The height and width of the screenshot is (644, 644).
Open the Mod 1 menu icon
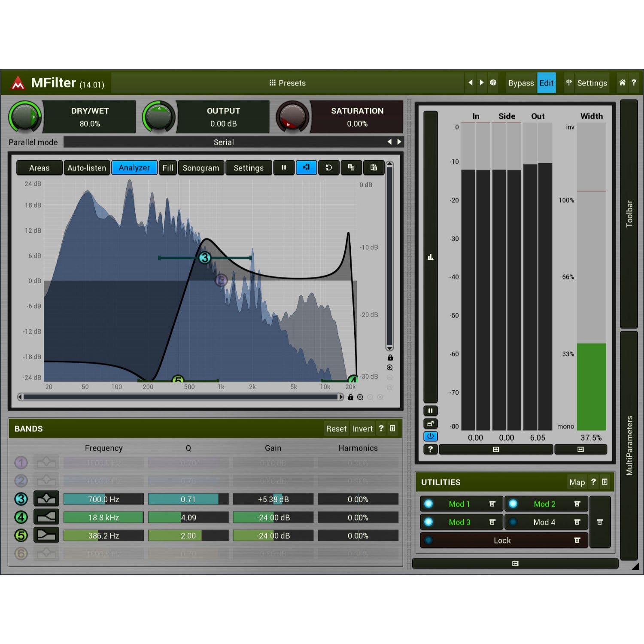coord(492,504)
